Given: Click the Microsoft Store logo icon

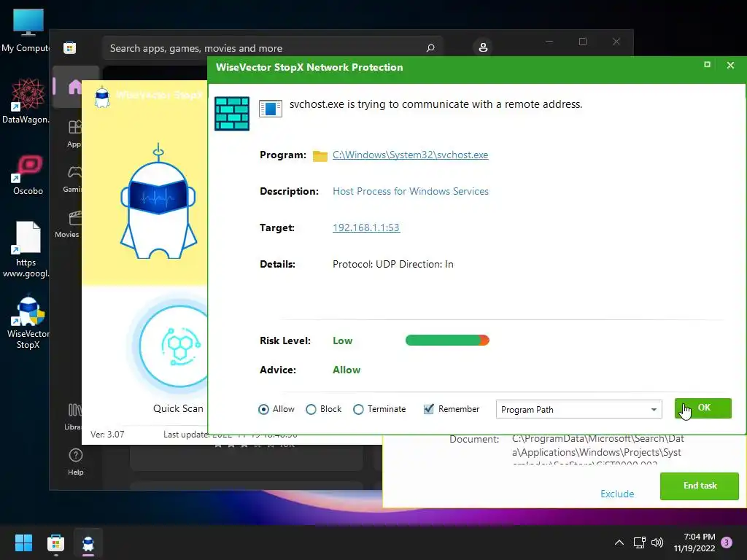Looking at the screenshot, I should [x=69, y=47].
